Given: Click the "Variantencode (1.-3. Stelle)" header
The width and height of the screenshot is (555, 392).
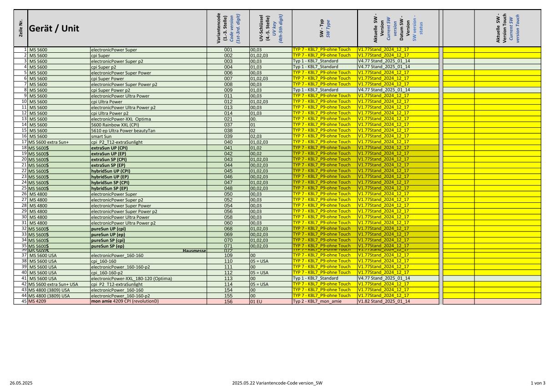Looking at the screenshot, I should tap(228, 28).
